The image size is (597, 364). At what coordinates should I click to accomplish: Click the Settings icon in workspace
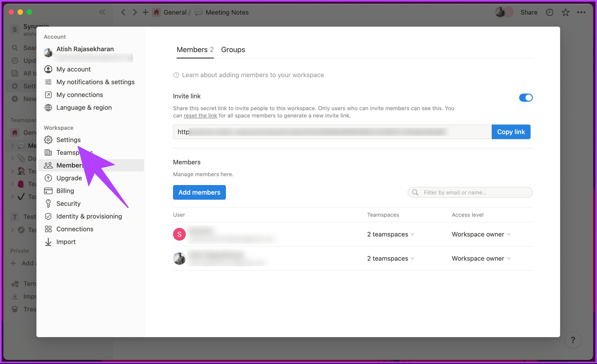point(48,139)
